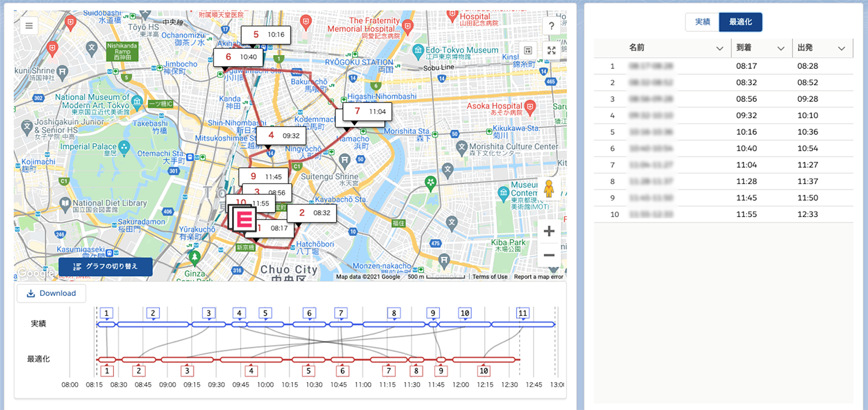
Task: Click the map help question mark button
Action: tap(551, 25)
